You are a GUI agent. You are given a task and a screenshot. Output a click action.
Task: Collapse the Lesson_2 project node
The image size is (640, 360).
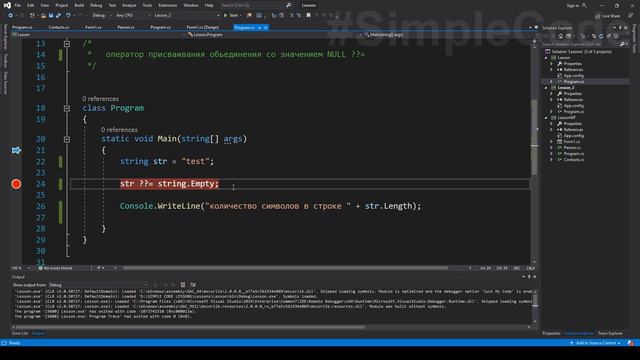point(547,88)
